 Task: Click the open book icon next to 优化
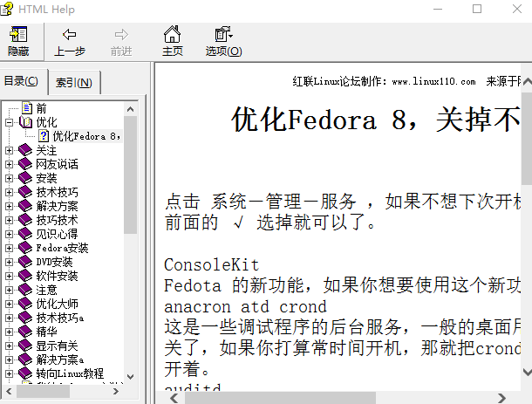[x=26, y=122]
